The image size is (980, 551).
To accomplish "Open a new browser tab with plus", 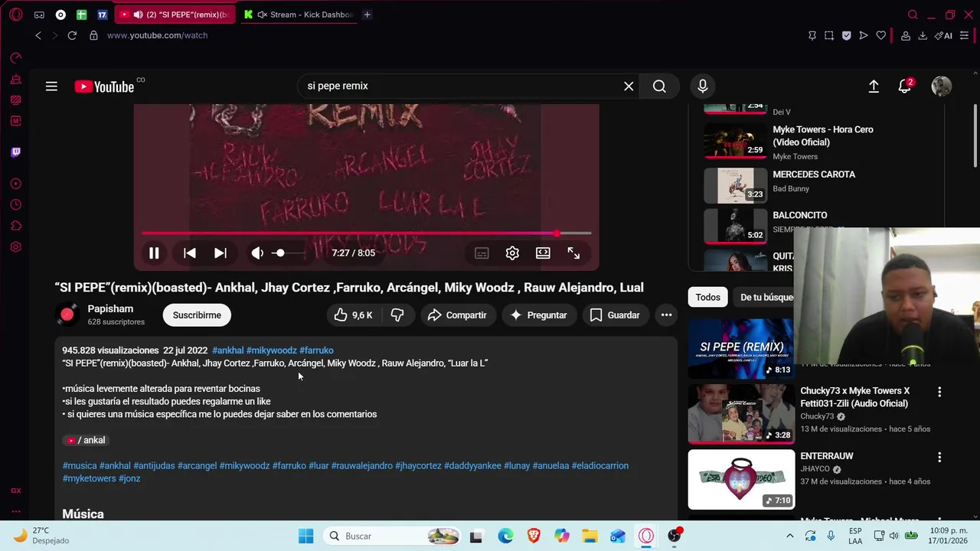I will [x=367, y=15].
